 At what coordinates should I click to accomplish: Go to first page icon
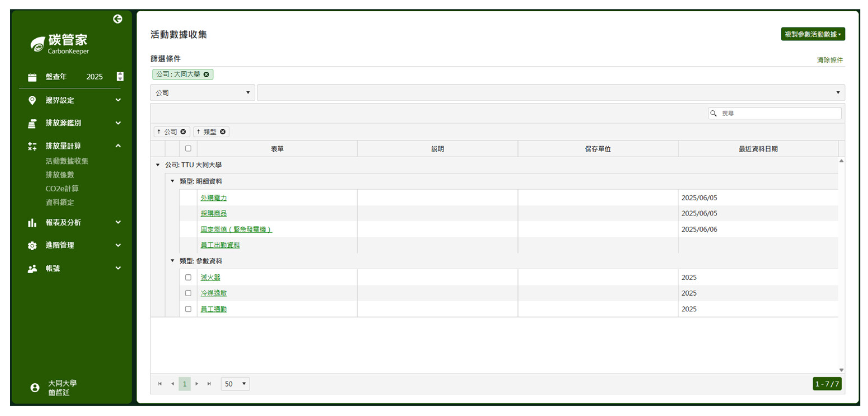160,384
